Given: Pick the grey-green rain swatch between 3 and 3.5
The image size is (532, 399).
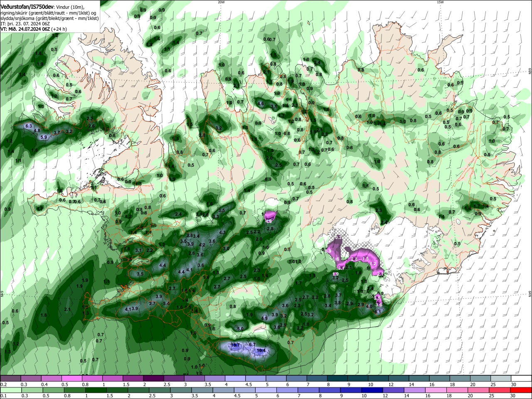Looking at the screenshot, I should (180, 390).
